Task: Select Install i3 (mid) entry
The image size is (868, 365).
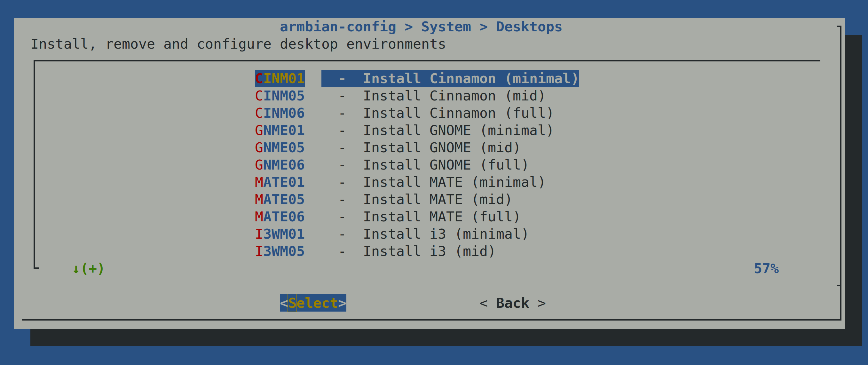Action: click(428, 251)
